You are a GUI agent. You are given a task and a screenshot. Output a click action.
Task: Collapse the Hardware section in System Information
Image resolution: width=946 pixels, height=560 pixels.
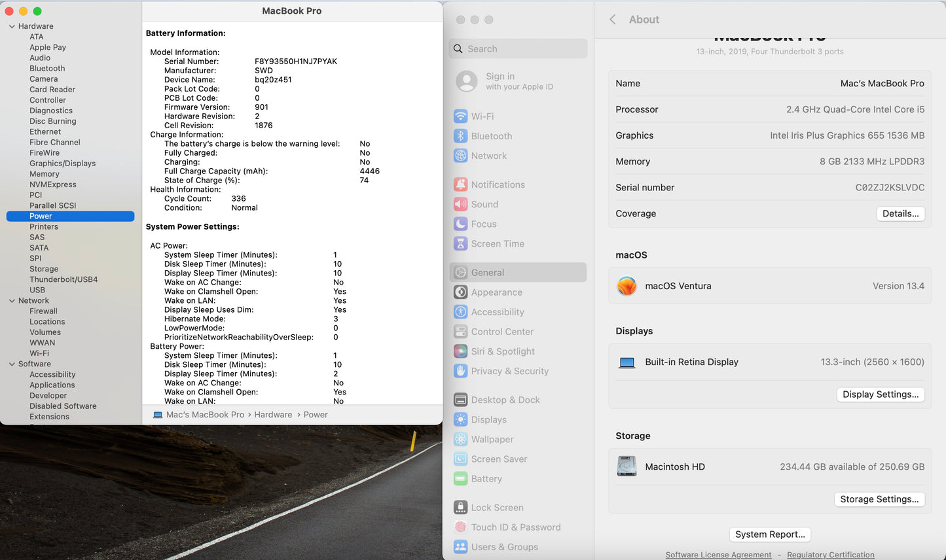[11, 26]
